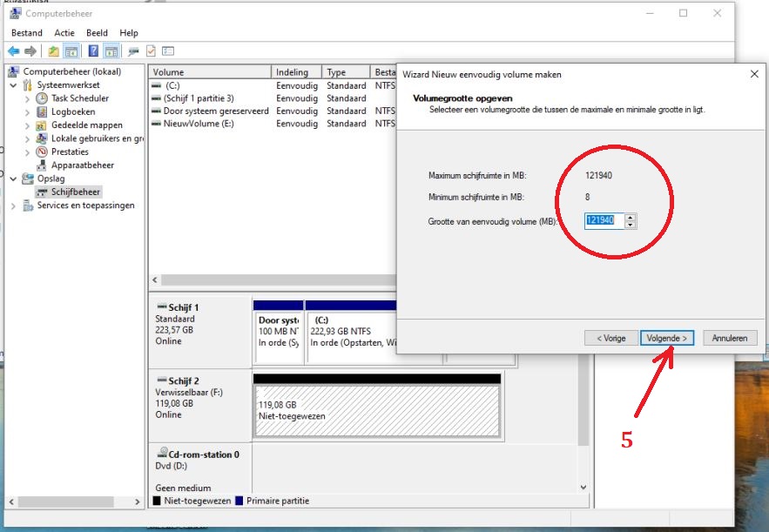Click the volume size input field

tap(604, 220)
